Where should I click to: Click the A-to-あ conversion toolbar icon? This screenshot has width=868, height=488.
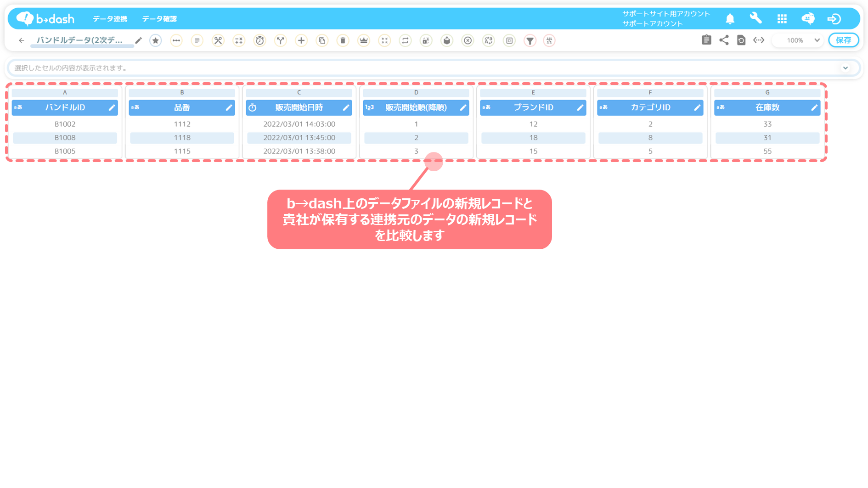(x=489, y=40)
